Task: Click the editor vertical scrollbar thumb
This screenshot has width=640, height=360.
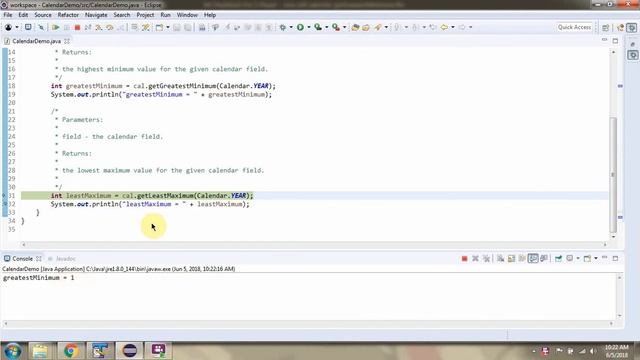Action: 613,175
